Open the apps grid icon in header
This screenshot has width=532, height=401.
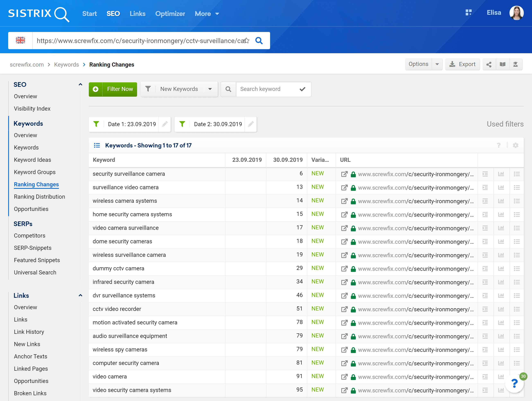pos(468,12)
